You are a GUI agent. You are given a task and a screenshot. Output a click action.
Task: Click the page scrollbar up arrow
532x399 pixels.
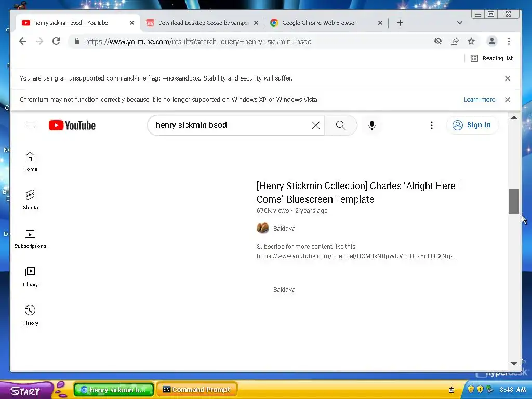tap(514, 118)
